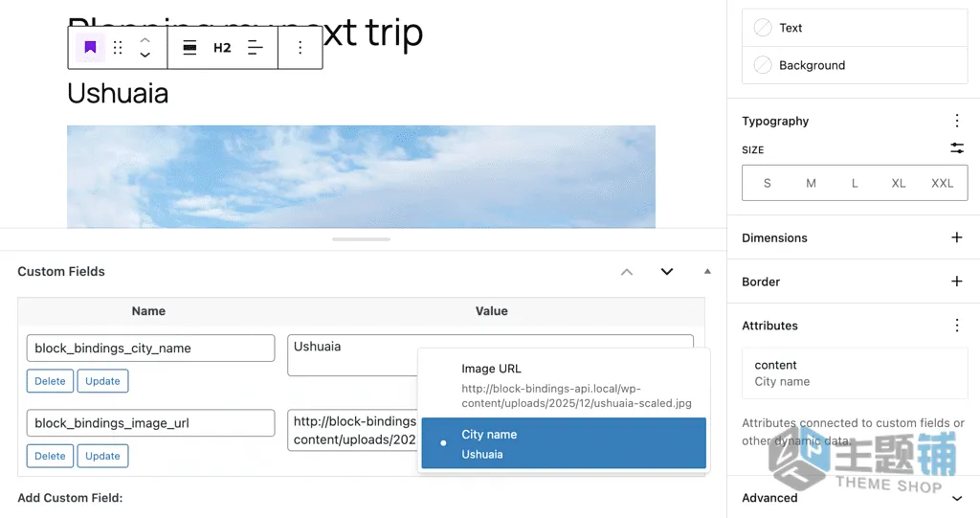Click the block drag handle icon
Screen dimensions: 980x518
[x=118, y=48]
